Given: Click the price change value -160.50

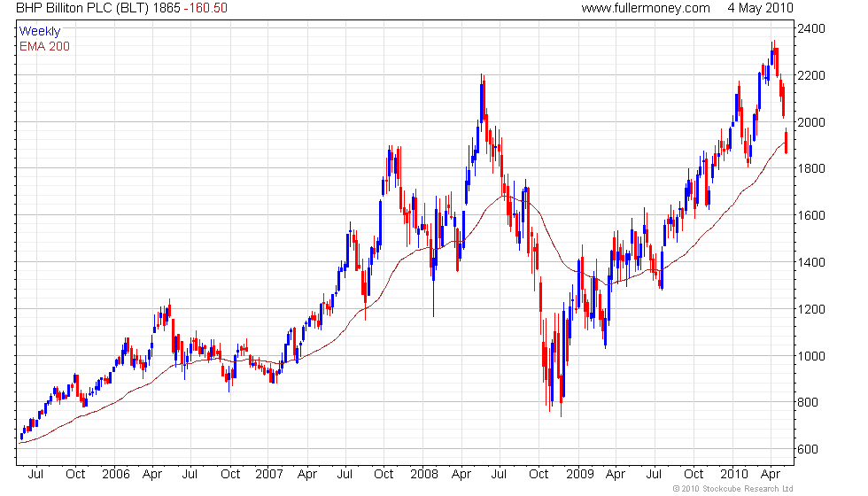Looking at the screenshot, I should tap(205, 8).
